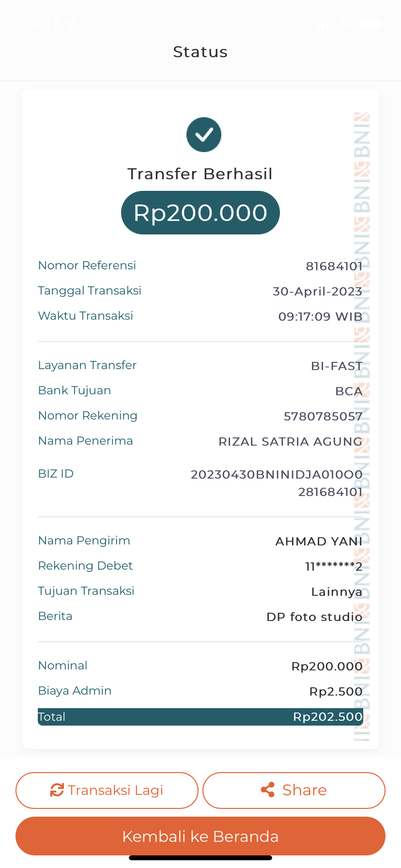
Task: Click the refresh arrows icon in Transaksi Lagi
Action: pyautogui.click(x=57, y=790)
